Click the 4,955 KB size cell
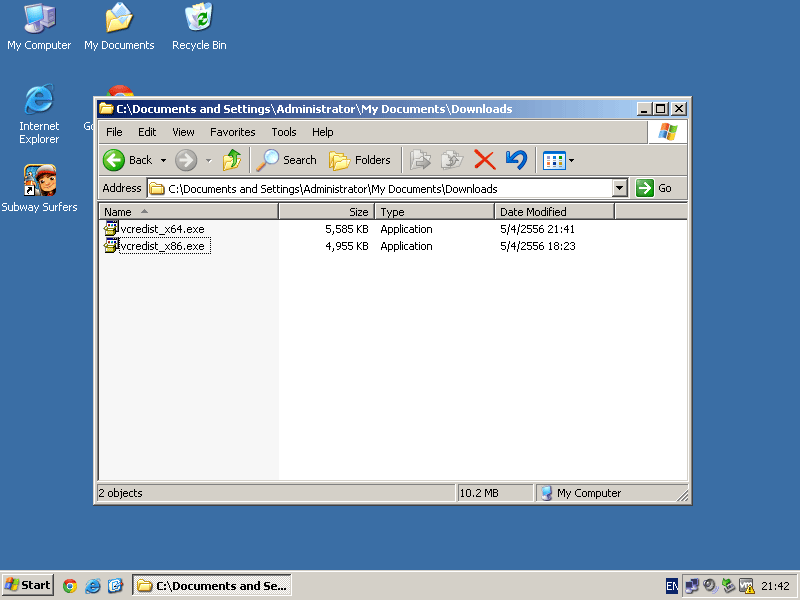Screen dimensions: 800x600 347,246
